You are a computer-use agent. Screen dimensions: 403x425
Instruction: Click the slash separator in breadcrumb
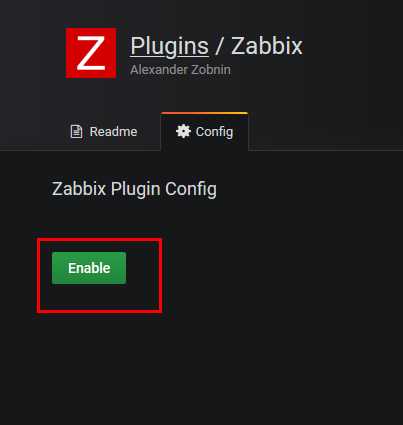pyautogui.click(x=219, y=46)
